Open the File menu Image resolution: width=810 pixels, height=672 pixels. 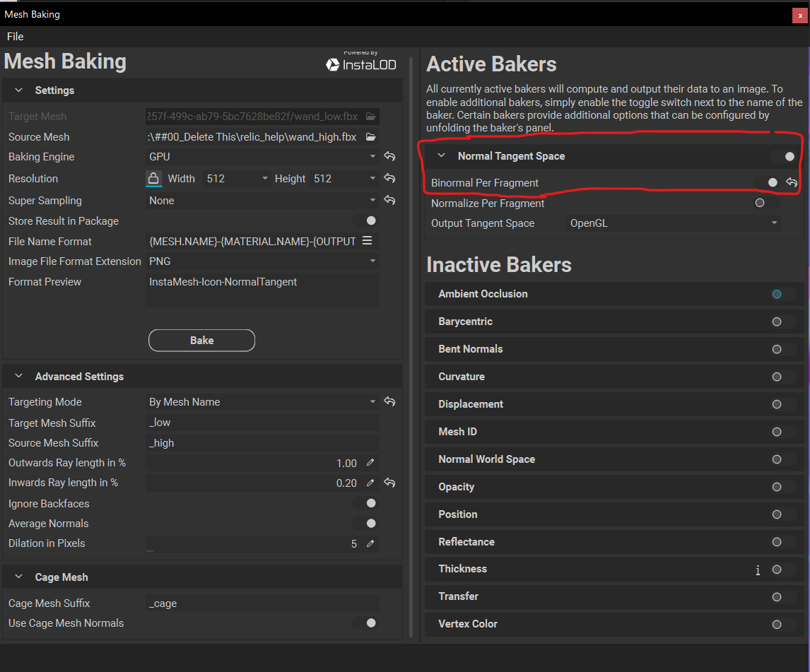tap(15, 36)
